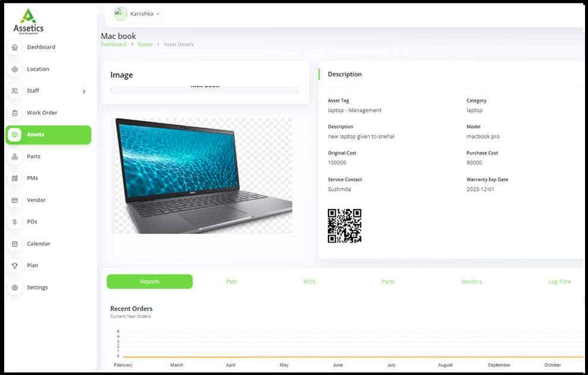
Task: Open the Kanishka user dropdown arrow
Action: pyautogui.click(x=158, y=14)
